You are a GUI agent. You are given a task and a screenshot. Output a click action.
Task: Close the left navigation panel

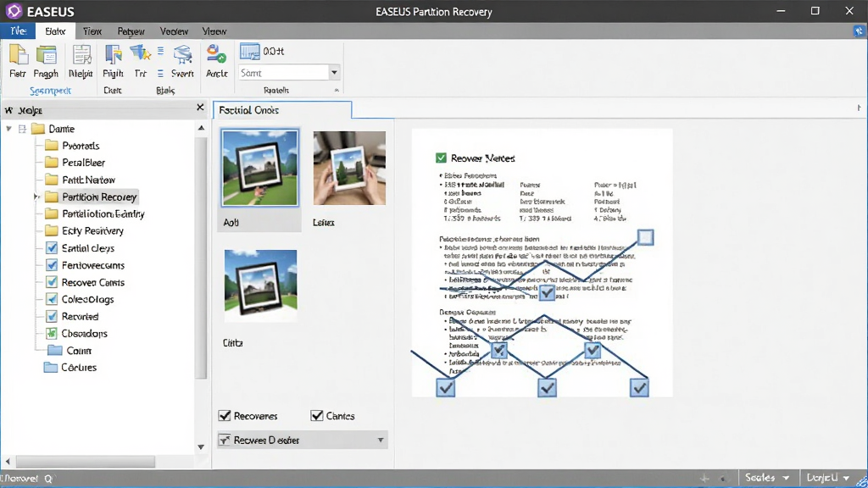200,108
